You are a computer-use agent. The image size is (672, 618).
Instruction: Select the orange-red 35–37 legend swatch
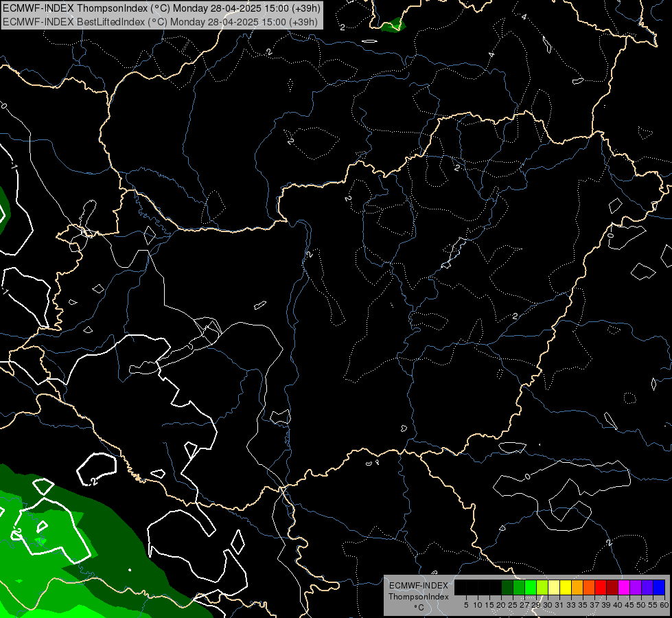tap(589, 587)
